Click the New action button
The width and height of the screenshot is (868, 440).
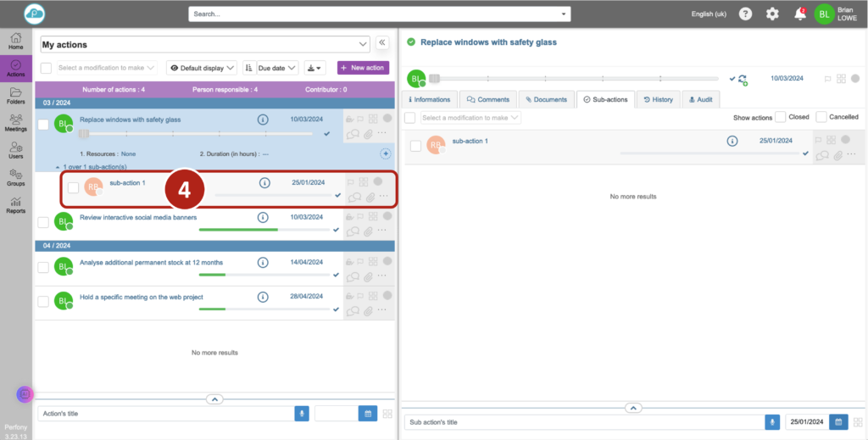(x=363, y=68)
